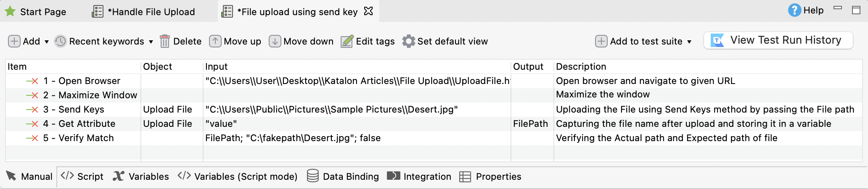
Task: Click the Edit tags pencil icon
Action: 347,41
